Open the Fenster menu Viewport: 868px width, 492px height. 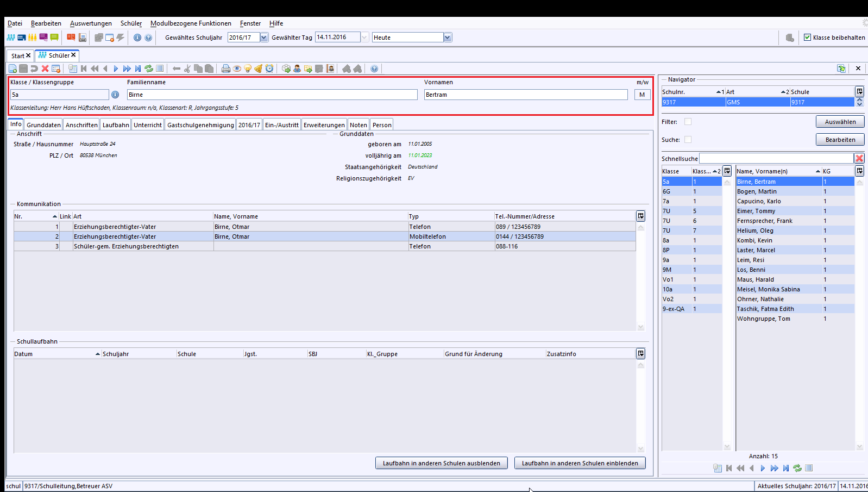pos(250,23)
